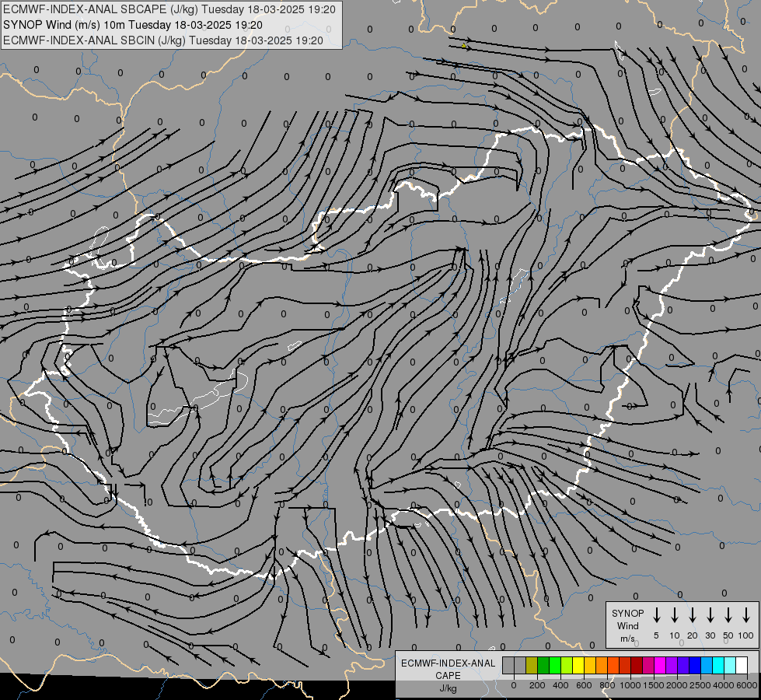The height and width of the screenshot is (700, 761).
Task: Click the '400' colorbar scale value
Action: tap(560, 685)
